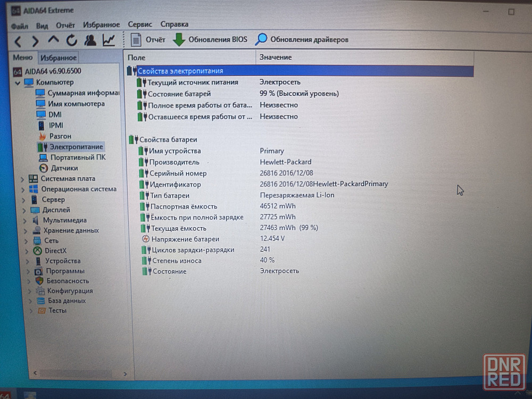The width and height of the screenshot is (532, 399).
Task: Open the graph chart icon in toolbar
Action: tap(109, 40)
